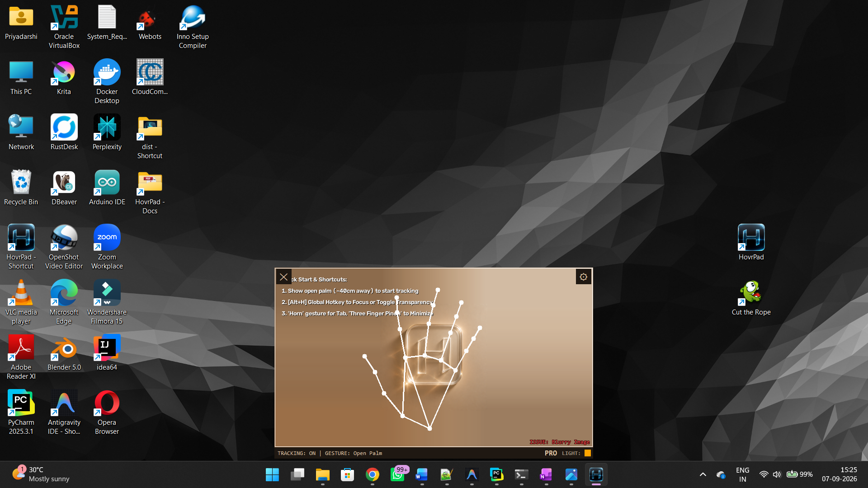This screenshot has width=868, height=488.
Task: Open HovrPad settings gear icon
Action: (583, 277)
